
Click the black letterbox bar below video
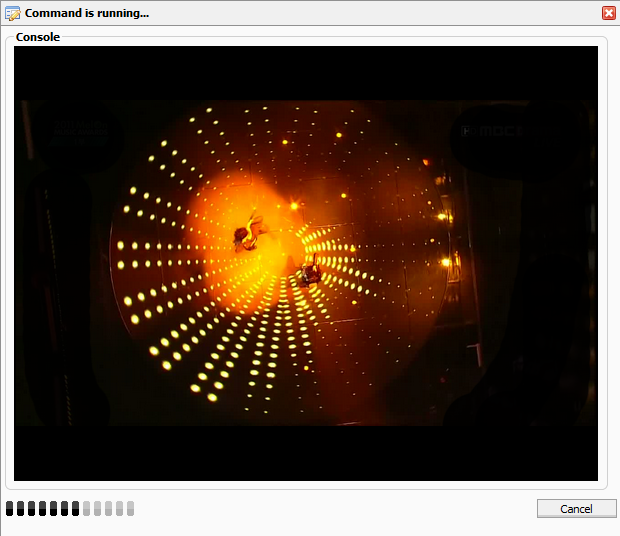click(306, 453)
